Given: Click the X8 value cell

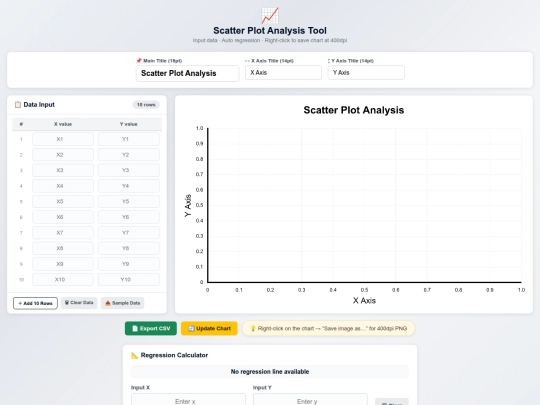Looking at the screenshot, I should pyautogui.click(x=63, y=248).
